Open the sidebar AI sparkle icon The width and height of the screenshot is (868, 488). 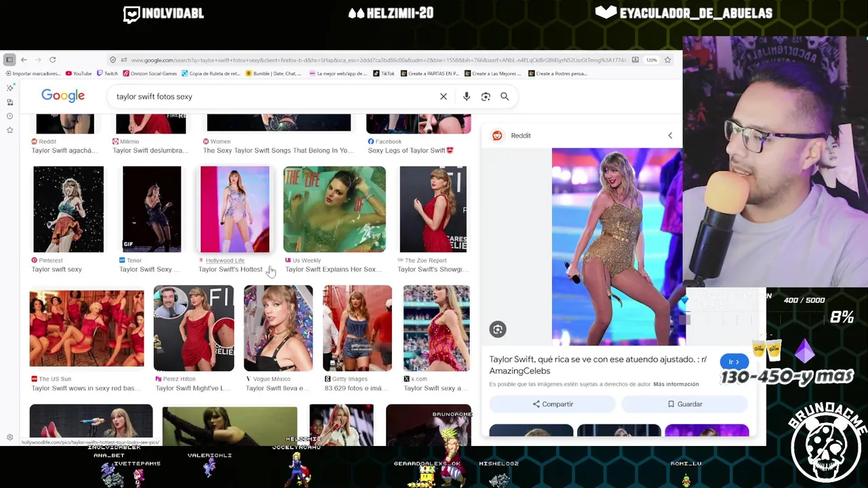(9, 88)
